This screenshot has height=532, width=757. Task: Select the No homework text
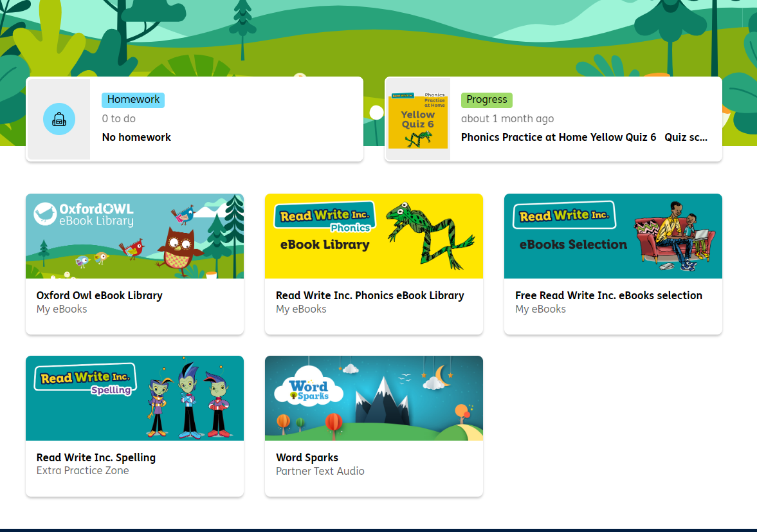tap(136, 138)
